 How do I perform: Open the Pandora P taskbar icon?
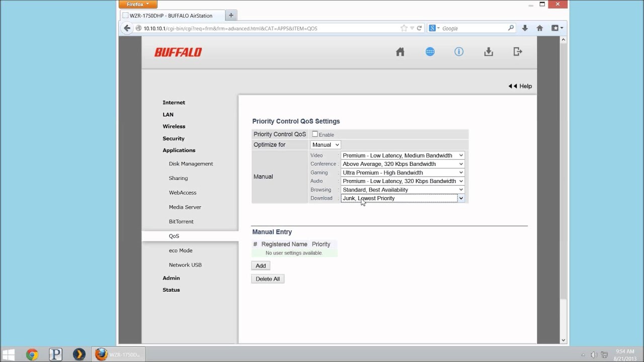point(55,354)
